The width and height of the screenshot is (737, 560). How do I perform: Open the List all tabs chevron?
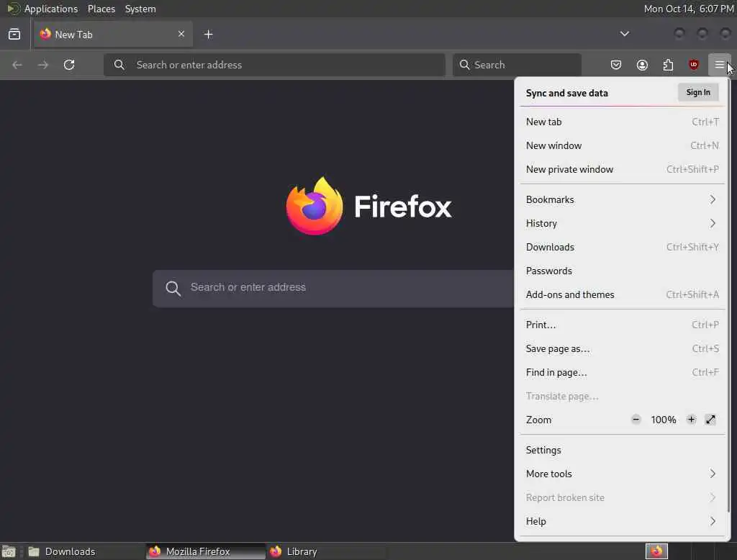[x=624, y=34]
